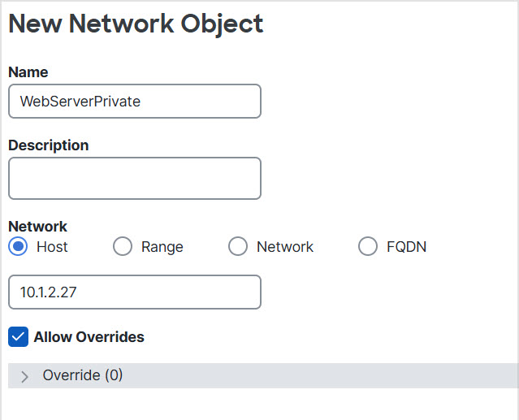The height and width of the screenshot is (420, 519).
Task: Click the New Network Object title
Action: pyautogui.click(x=136, y=24)
